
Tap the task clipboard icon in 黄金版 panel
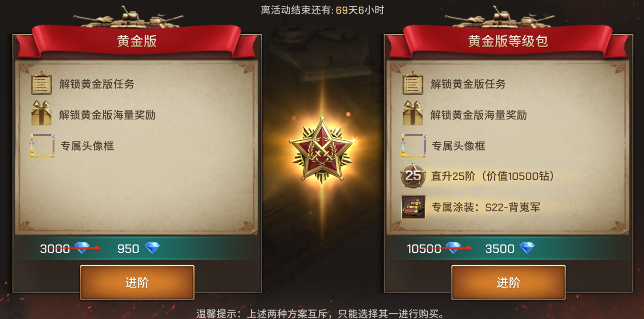click(x=41, y=84)
